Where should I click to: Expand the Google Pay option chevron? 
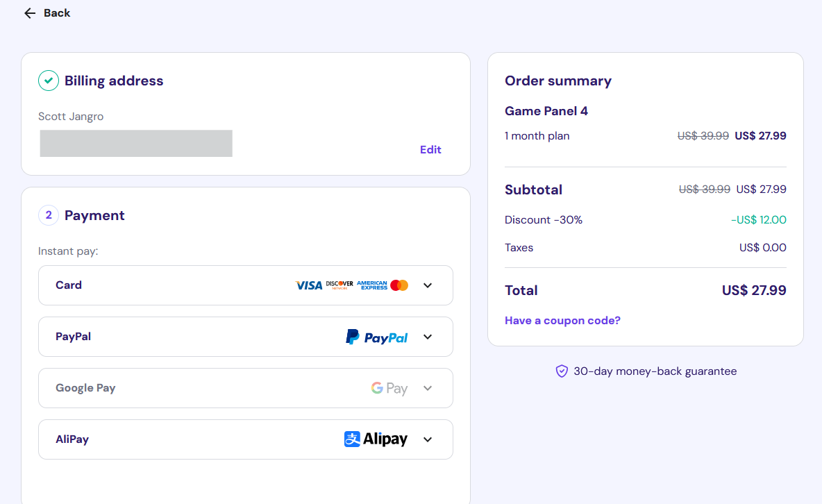coord(428,387)
